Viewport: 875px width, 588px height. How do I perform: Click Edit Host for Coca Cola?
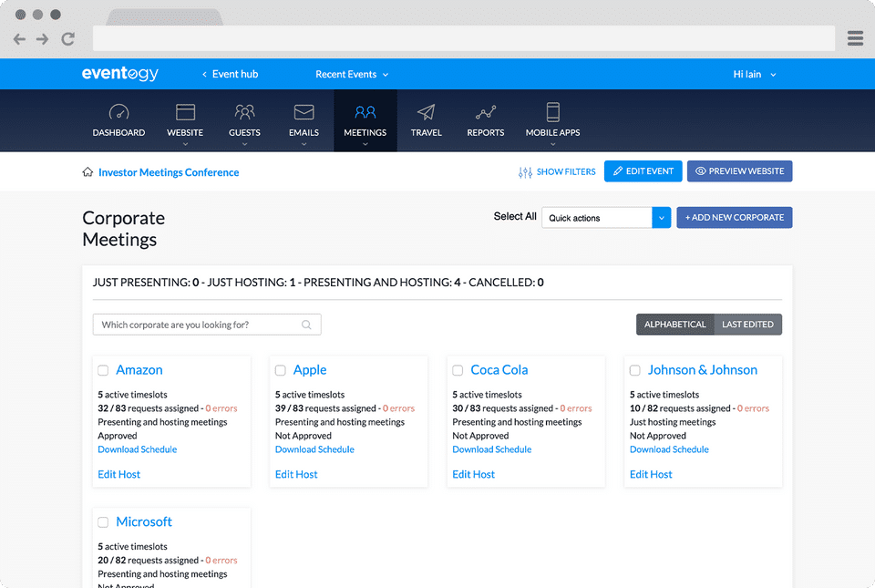473,474
